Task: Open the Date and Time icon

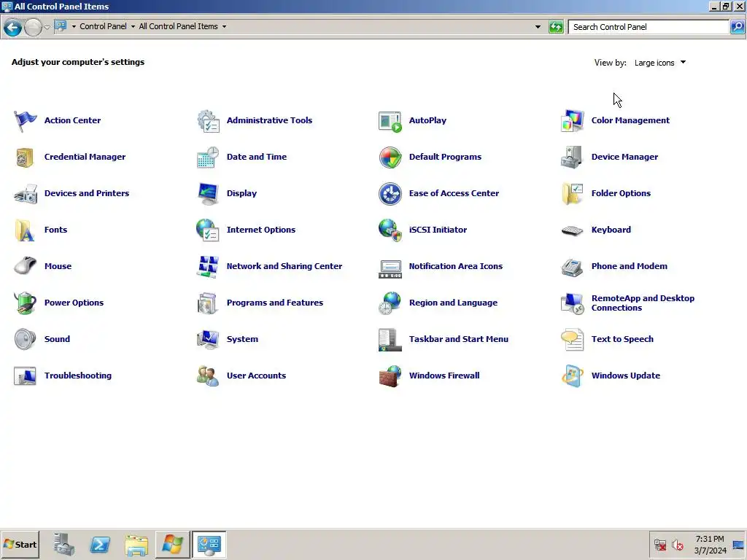Action: point(208,157)
